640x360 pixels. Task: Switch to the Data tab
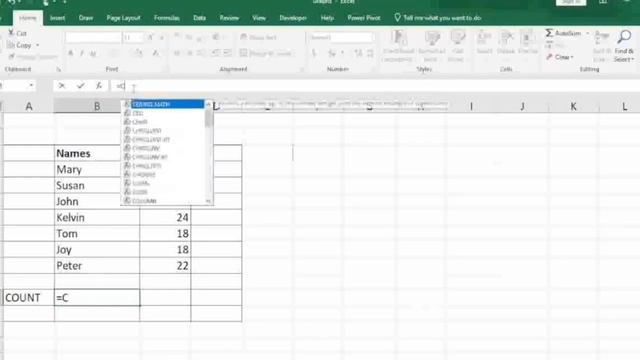pos(200,18)
